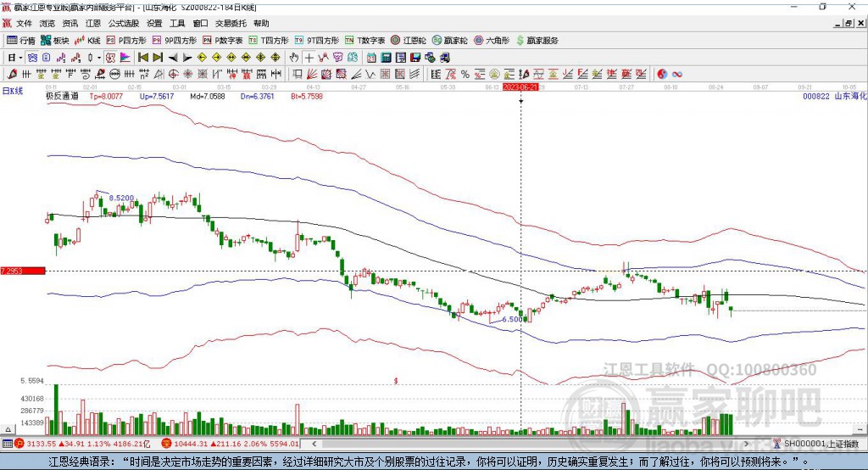Click the red-blue yin-yang icon
This screenshot has height=470, width=868.
click(x=662, y=75)
